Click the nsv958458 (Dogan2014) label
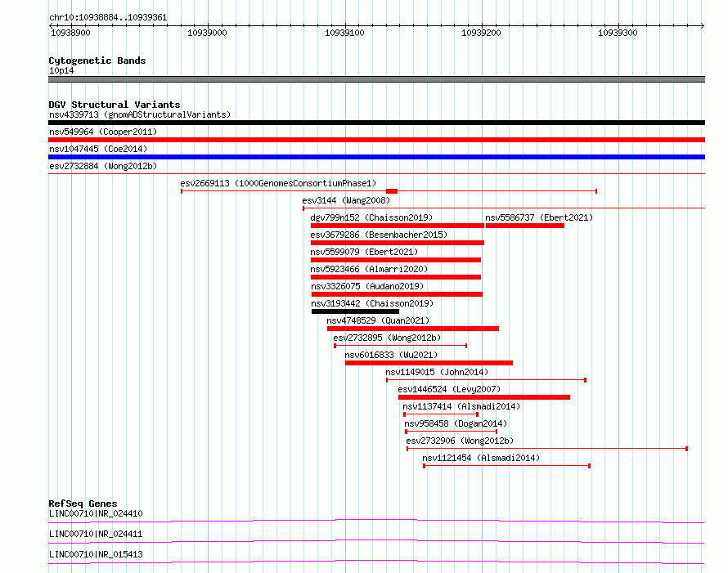Screen dimensions: 728x573 (456, 423)
